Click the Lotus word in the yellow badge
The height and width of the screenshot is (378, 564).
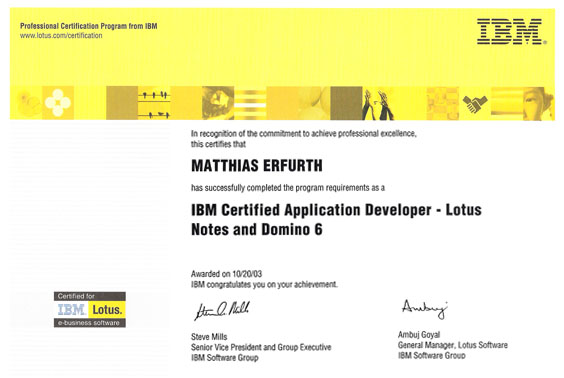click(x=107, y=310)
